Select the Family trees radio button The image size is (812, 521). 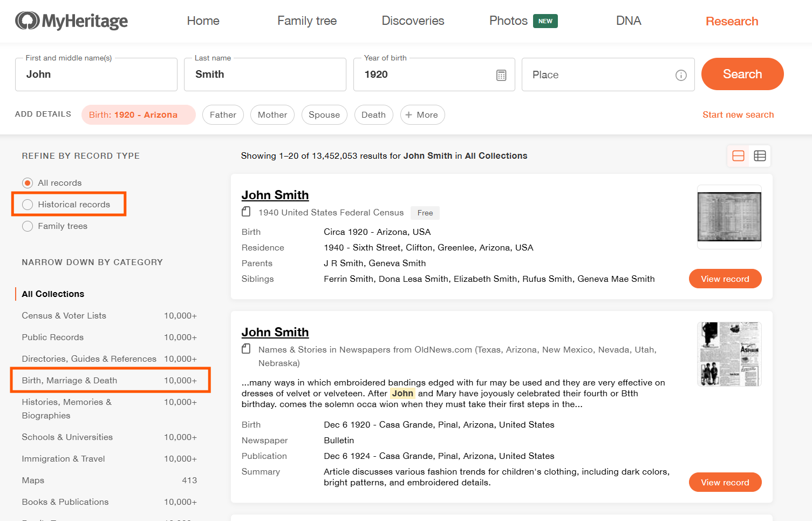tap(28, 226)
